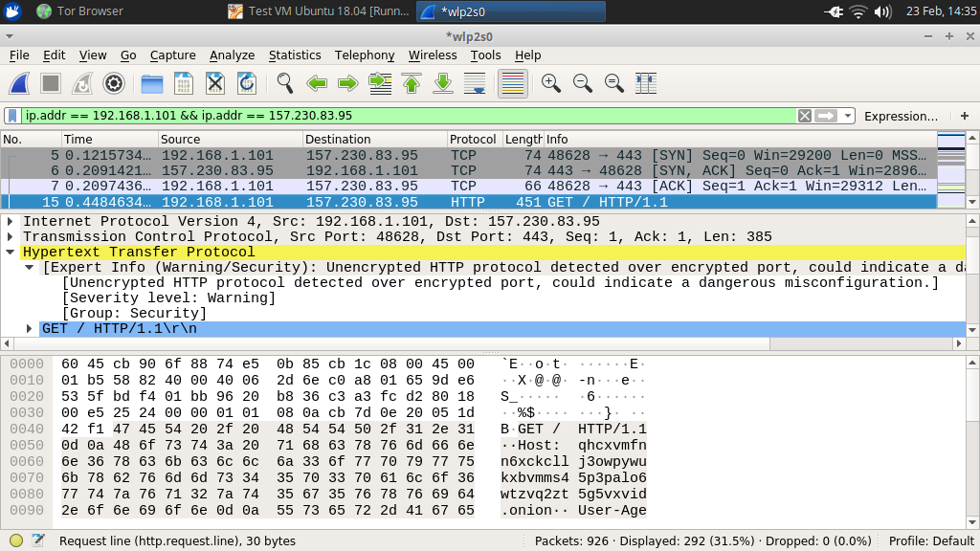980x551 pixels.
Task: Go back in packet history
Action: click(x=317, y=83)
